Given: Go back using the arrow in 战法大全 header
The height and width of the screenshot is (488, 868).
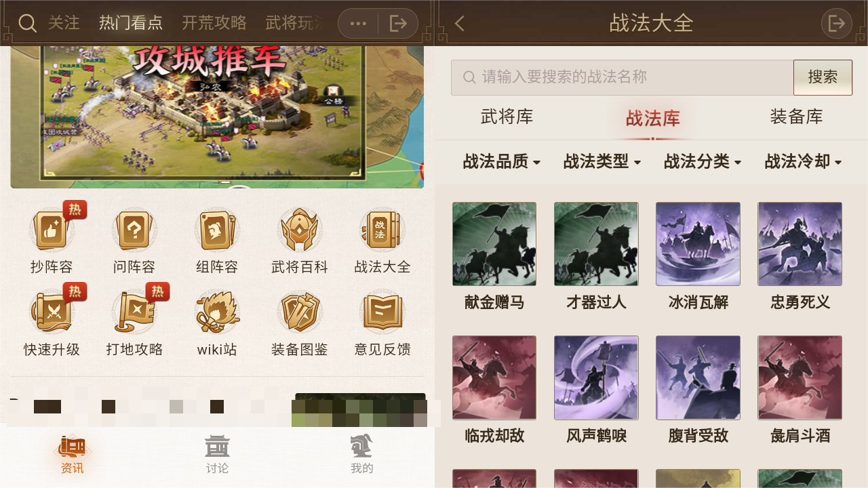Looking at the screenshot, I should pyautogui.click(x=459, y=24).
